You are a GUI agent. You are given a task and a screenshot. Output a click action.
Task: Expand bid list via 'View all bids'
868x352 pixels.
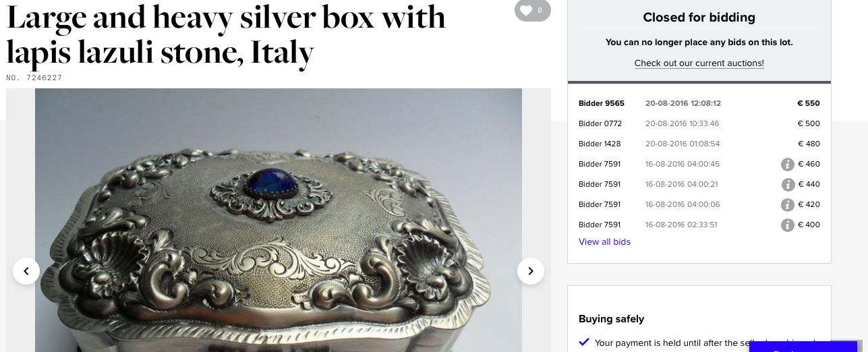pos(604,241)
